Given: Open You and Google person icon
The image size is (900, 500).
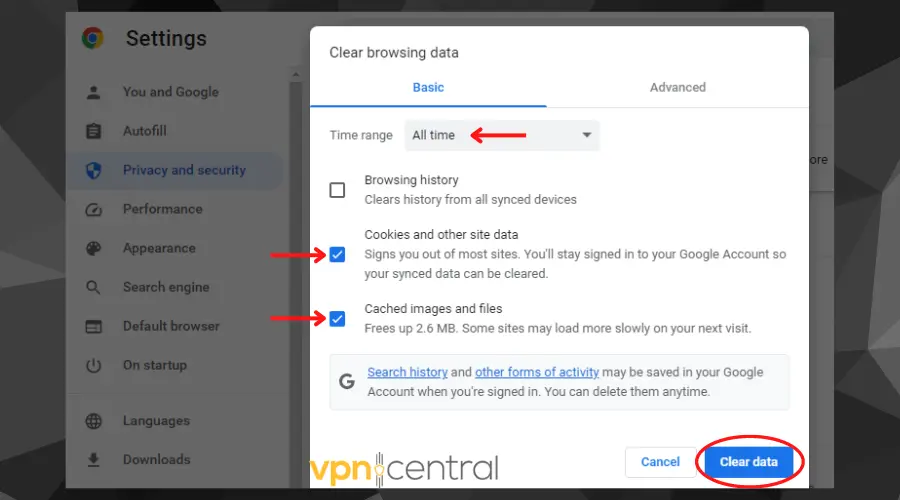Looking at the screenshot, I should coord(93,92).
